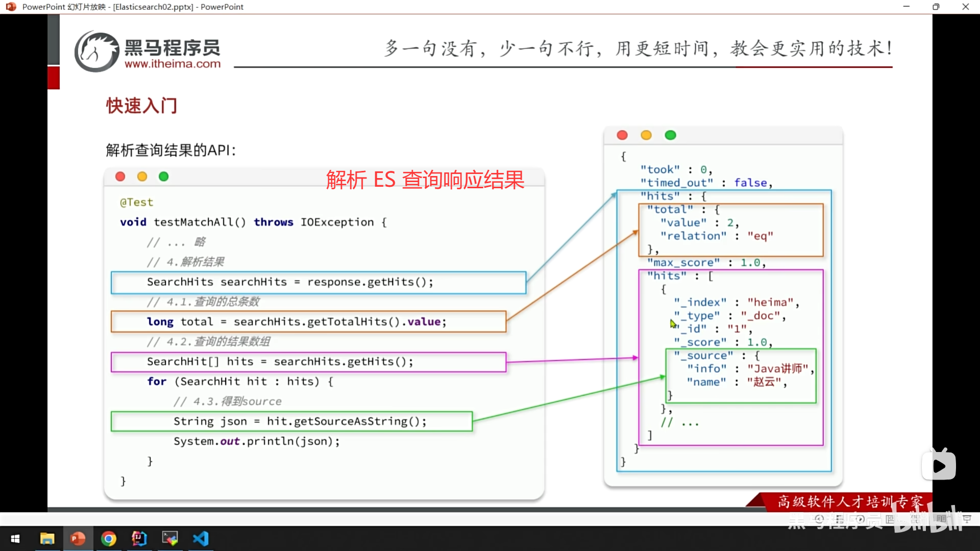Open the Windows Start menu
The image size is (980, 551).
[x=15, y=539]
